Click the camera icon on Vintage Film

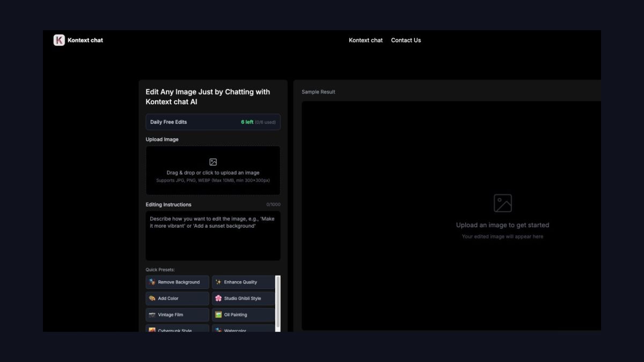pos(152,315)
